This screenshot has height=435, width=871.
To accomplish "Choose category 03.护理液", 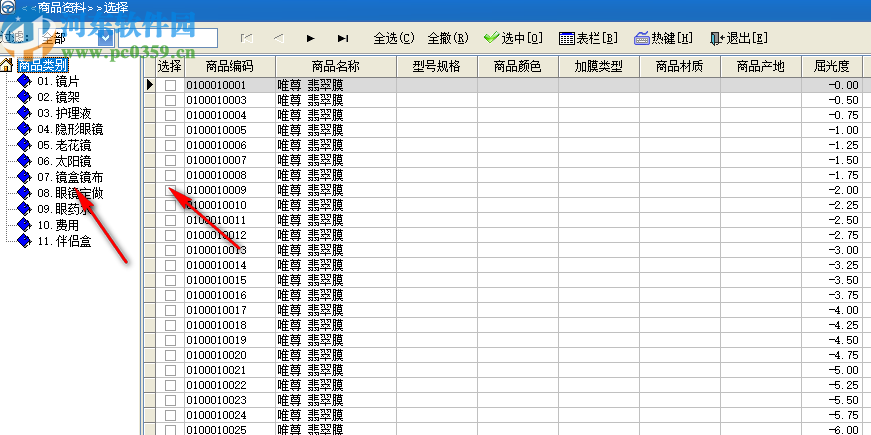I will pyautogui.click(x=64, y=114).
